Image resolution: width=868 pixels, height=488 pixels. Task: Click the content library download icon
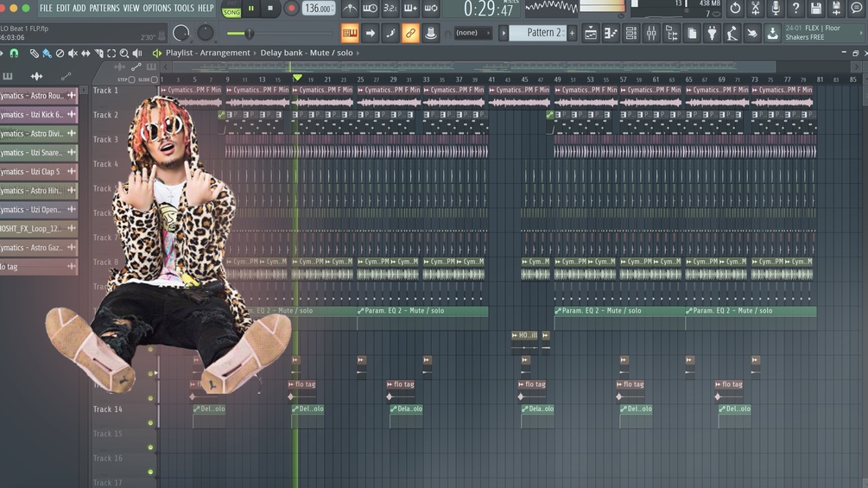pos(772,33)
